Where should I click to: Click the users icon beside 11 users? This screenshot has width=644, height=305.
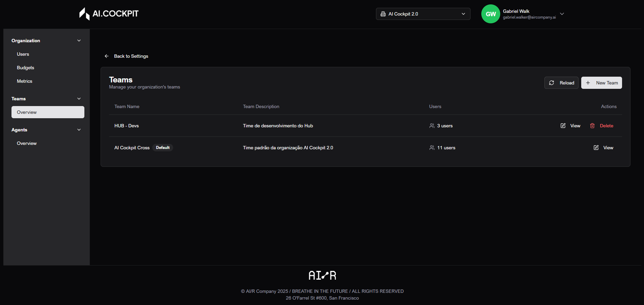(432, 148)
